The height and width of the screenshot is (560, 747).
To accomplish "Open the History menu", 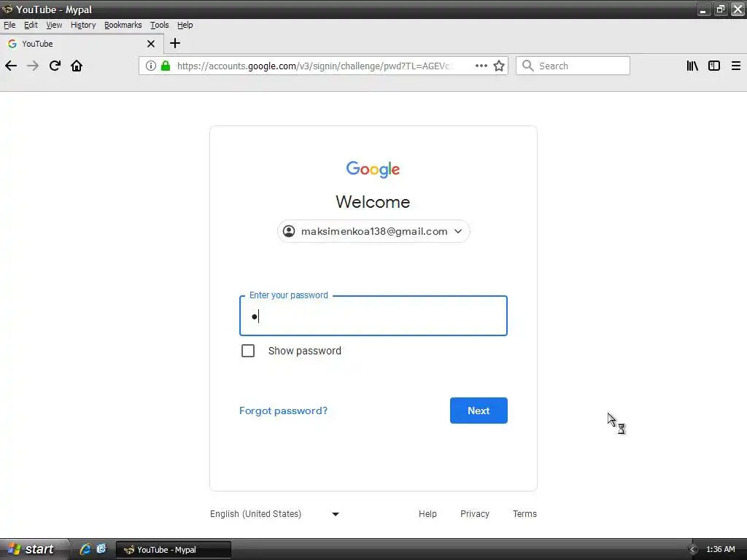I will [x=83, y=25].
